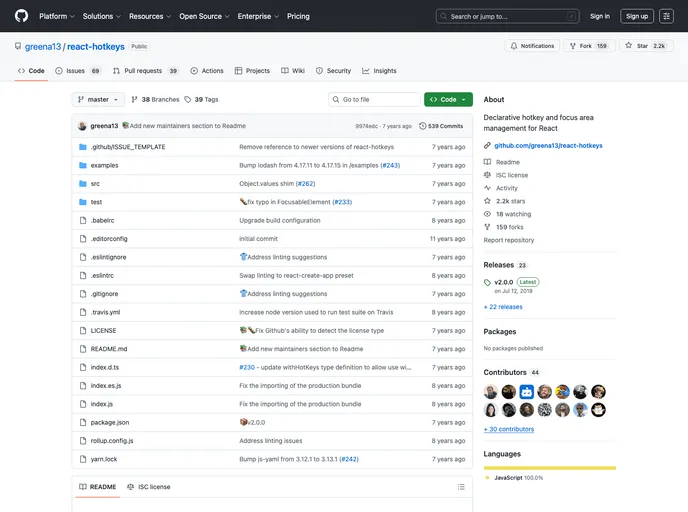Open the README outline menu icon
Screen dimensions: 688x512
coord(459,487)
